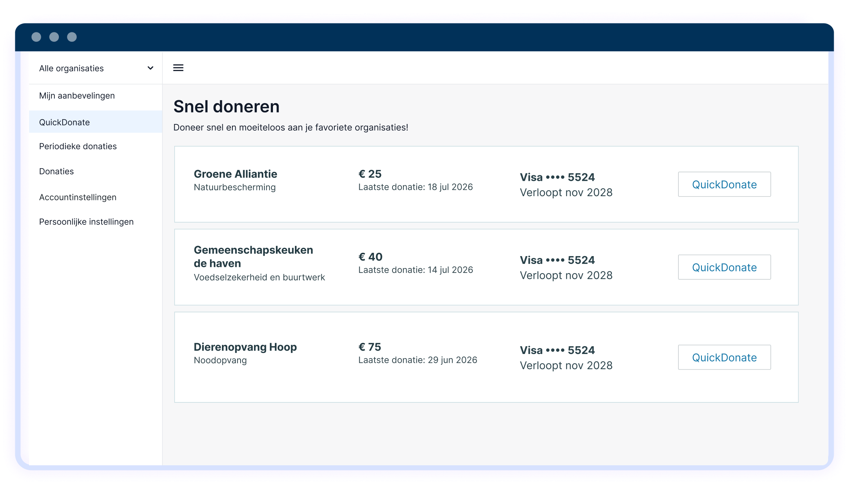The image size is (849, 504).
Task: Open Accountinstellingen
Action: click(77, 197)
